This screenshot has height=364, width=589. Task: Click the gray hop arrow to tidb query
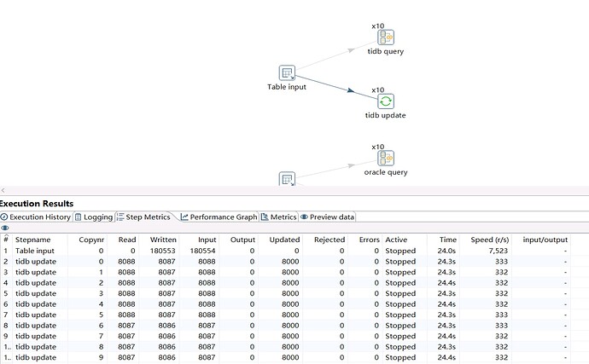tap(336, 55)
